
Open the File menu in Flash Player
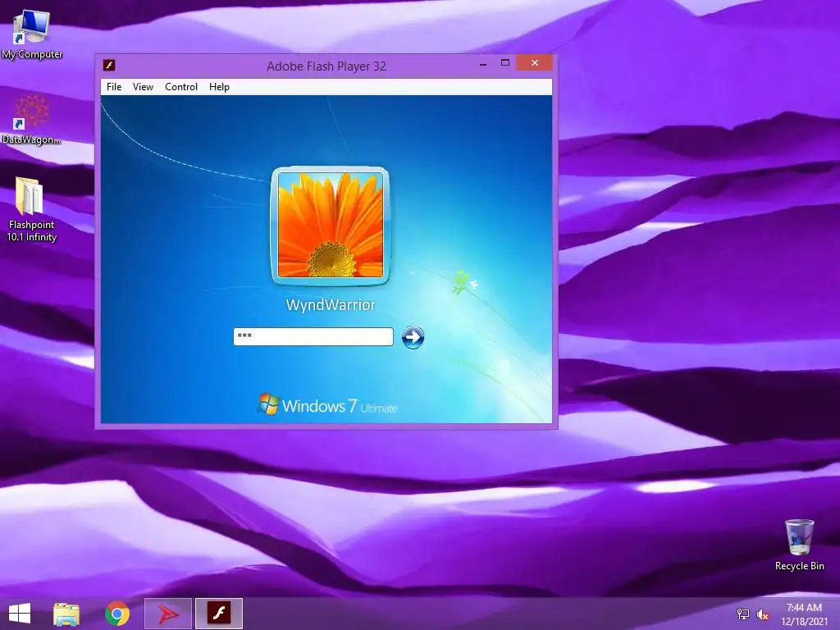click(x=113, y=87)
